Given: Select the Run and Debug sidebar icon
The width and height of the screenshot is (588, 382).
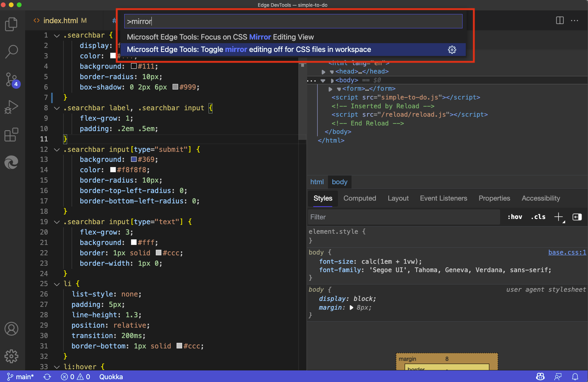Looking at the screenshot, I should pyautogui.click(x=11, y=107).
